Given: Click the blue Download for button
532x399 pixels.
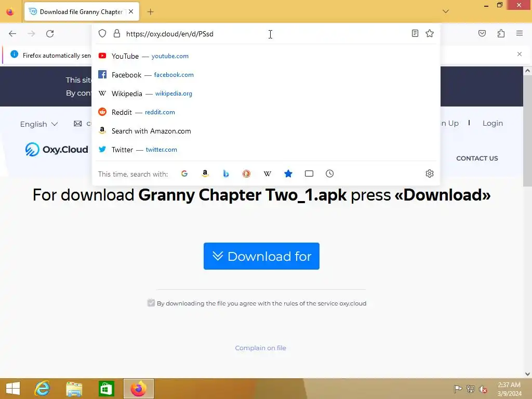Looking at the screenshot, I should pyautogui.click(x=261, y=256).
